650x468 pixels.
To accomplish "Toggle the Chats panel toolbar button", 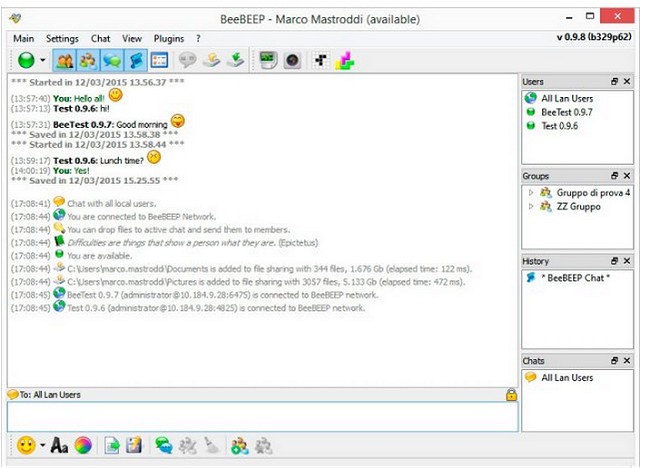I will pos(112,61).
